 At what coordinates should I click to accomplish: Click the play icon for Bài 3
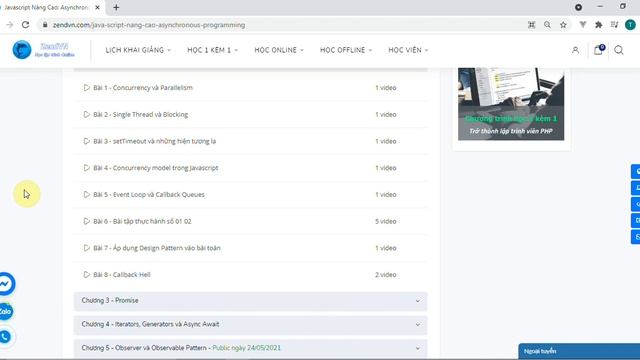coord(87,141)
